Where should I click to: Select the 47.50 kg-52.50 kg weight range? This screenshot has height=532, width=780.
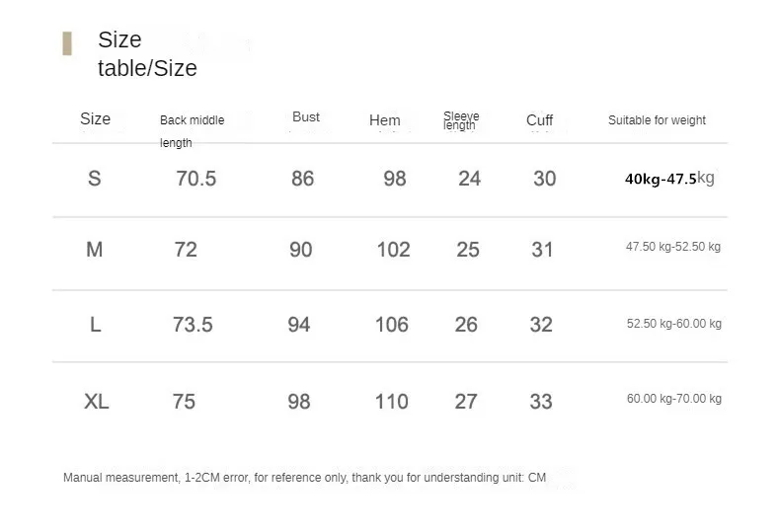click(x=672, y=247)
